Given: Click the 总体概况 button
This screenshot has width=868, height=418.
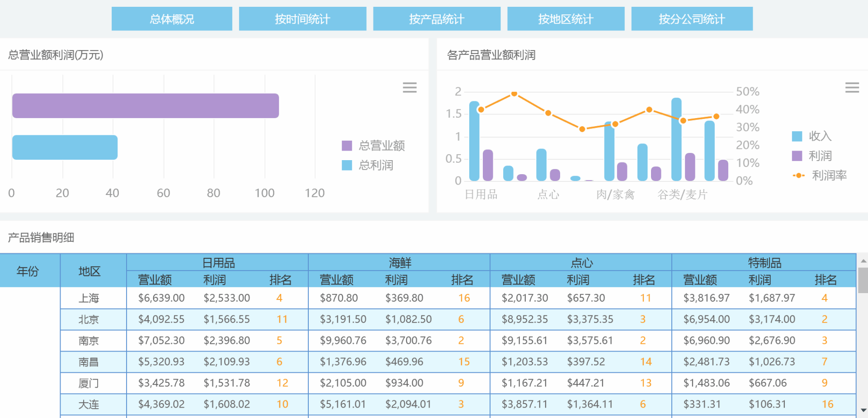Looking at the screenshot, I should point(171,19).
